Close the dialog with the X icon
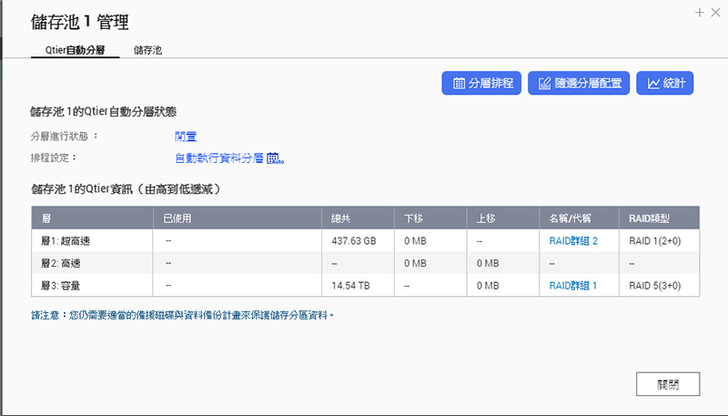Screen dimensions: 728x416 pyautogui.click(x=715, y=12)
